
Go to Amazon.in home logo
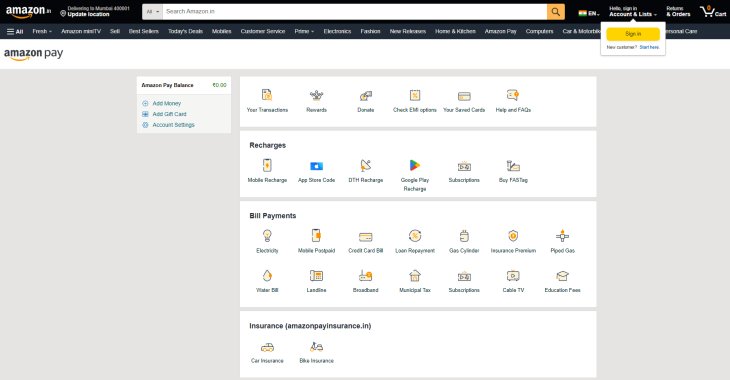(x=28, y=12)
